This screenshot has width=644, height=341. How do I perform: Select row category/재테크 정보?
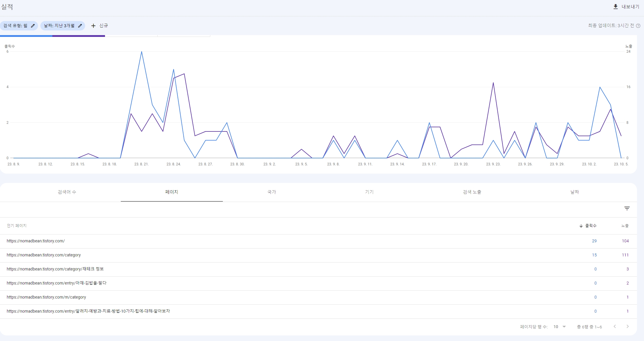[x=318, y=269]
